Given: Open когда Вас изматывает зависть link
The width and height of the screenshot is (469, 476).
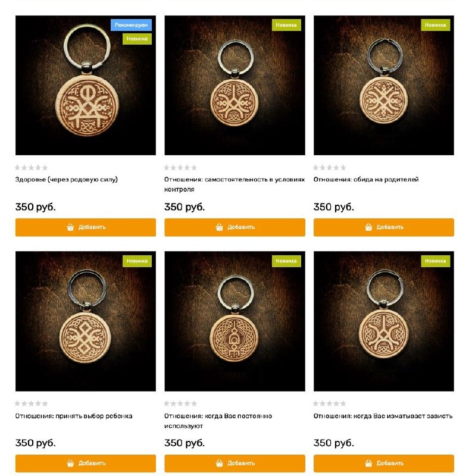Looking at the screenshot, I should tap(383, 416).
